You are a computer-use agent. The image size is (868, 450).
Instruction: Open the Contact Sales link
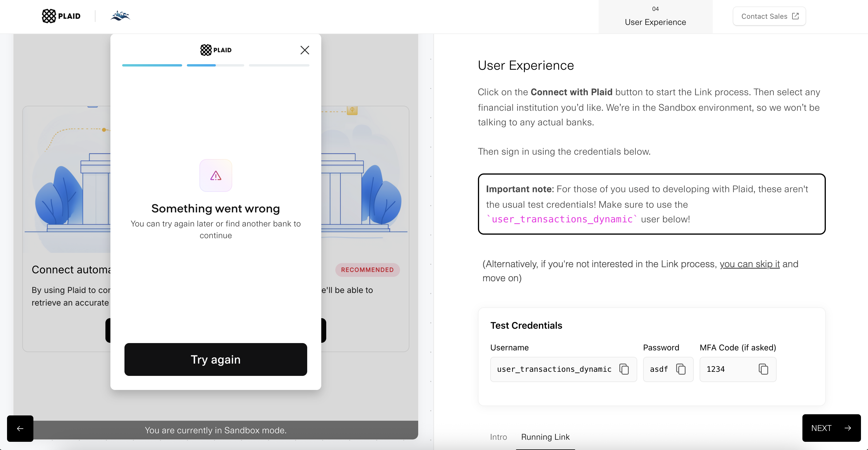769,16
